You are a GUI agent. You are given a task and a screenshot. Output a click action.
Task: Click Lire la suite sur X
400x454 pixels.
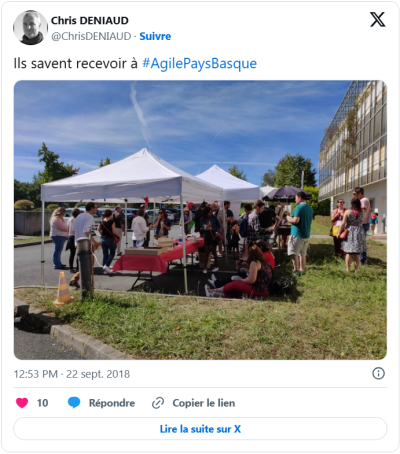click(x=200, y=429)
